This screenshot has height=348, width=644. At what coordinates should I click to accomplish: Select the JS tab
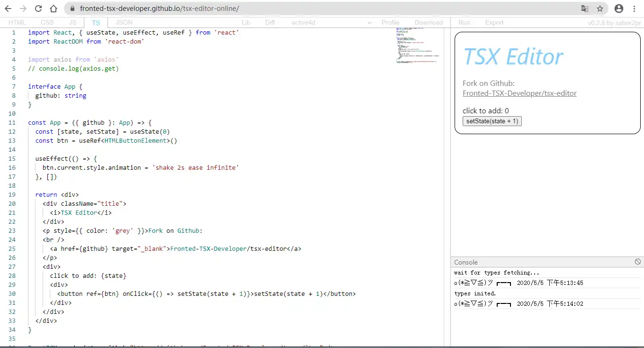click(x=72, y=22)
